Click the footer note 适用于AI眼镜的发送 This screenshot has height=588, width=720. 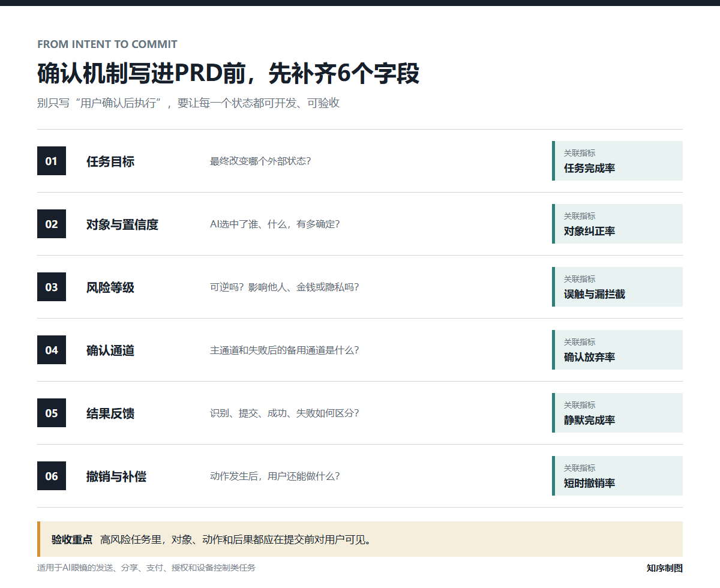point(146,568)
